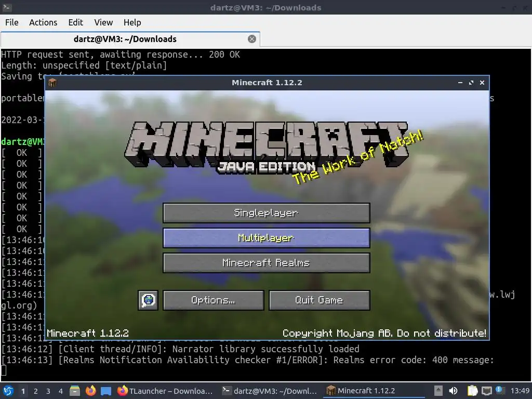Open Minecraft Options...
The height and width of the screenshot is (399, 532).
click(213, 300)
